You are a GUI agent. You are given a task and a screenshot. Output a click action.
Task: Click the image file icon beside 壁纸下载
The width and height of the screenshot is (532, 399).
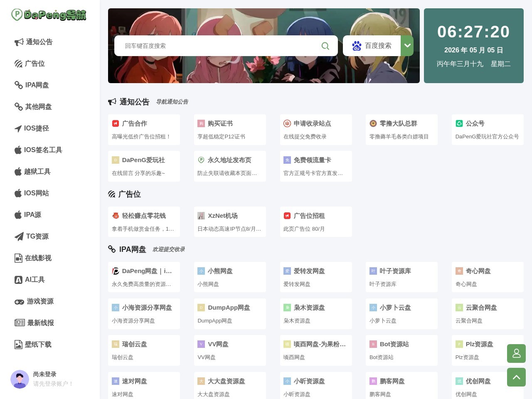point(18,345)
